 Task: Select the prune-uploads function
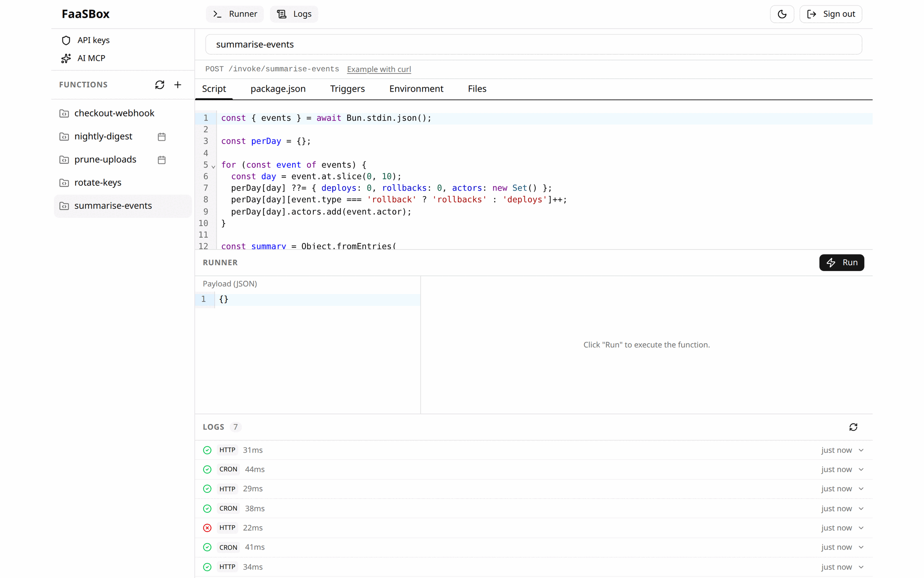123,159
